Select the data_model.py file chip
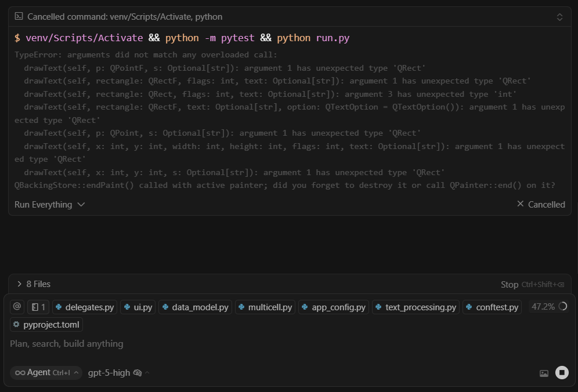The width and height of the screenshot is (578, 392). tap(195, 307)
